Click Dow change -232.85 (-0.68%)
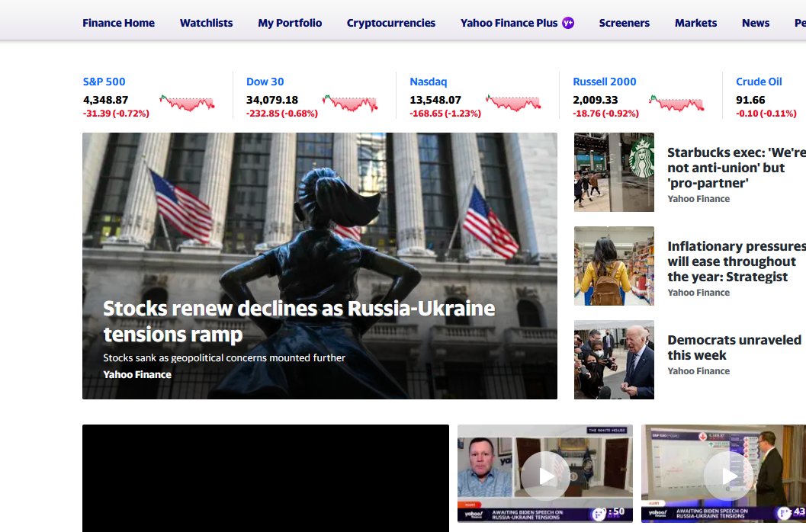Screen dimensions: 806x532 282,113
